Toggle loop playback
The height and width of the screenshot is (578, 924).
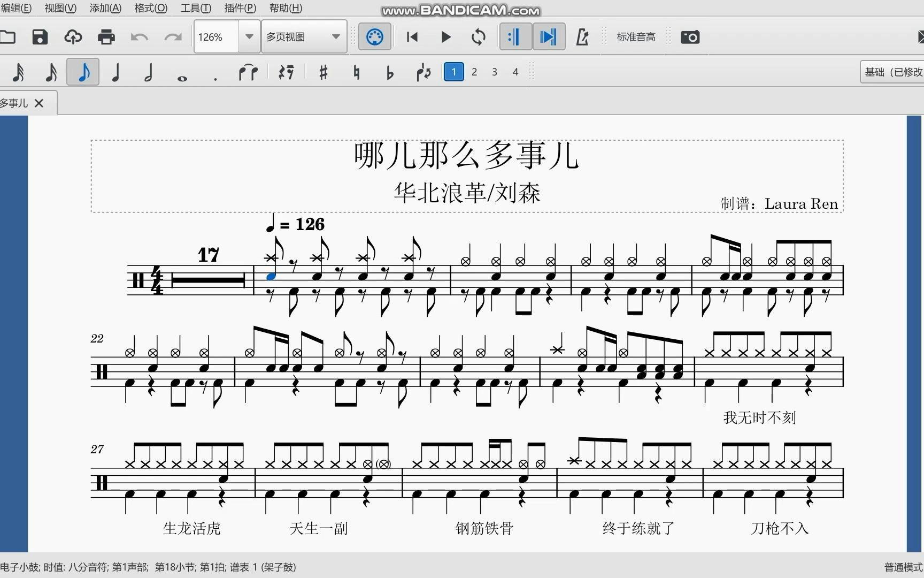pos(479,37)
